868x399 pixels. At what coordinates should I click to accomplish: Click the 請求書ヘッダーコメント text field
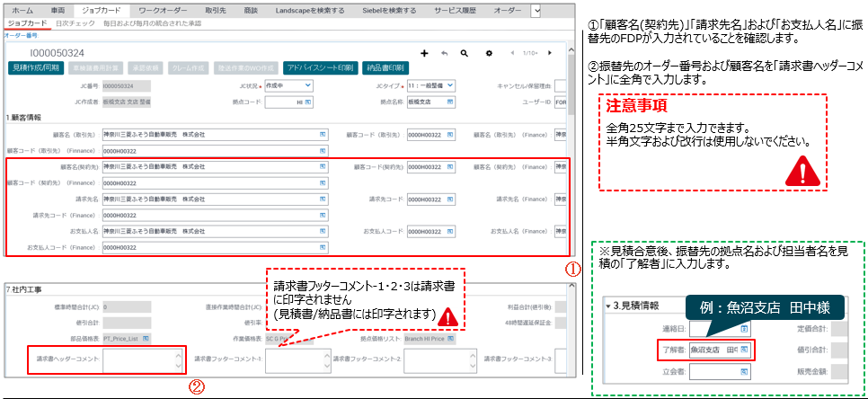pyautogui.click(x=139, y=359)
